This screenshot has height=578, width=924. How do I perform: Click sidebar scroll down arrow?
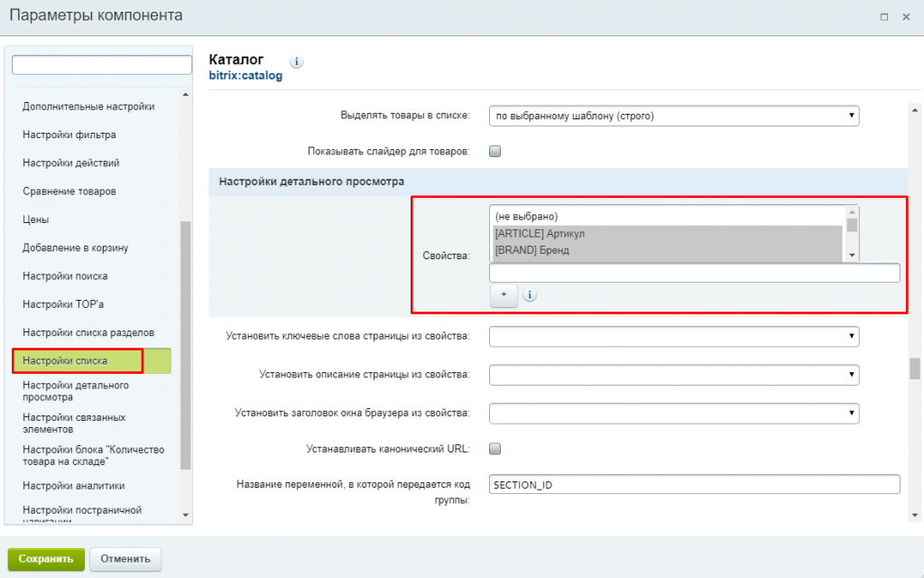click(x=186, y=515)
